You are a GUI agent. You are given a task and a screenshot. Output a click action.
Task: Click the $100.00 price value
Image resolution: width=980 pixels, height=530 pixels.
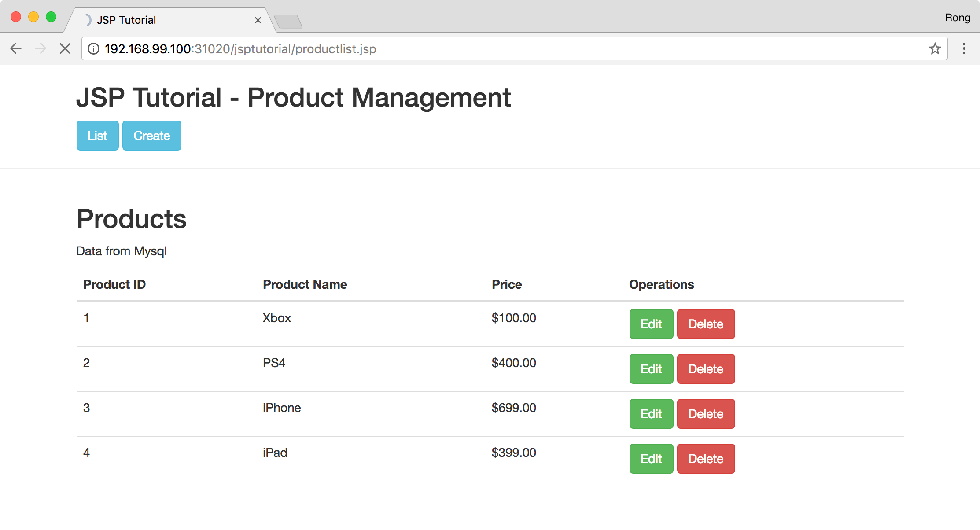coord(514,318)
